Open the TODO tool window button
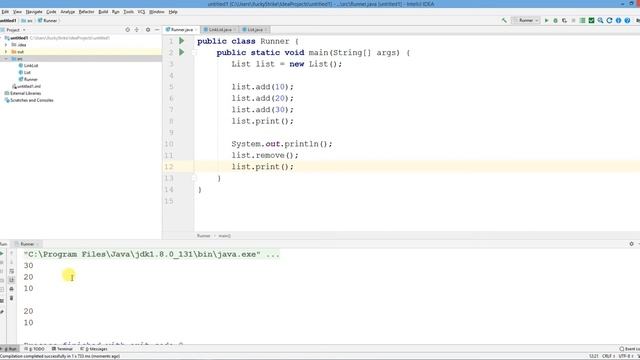640x360 pixels. coord(34,349)
